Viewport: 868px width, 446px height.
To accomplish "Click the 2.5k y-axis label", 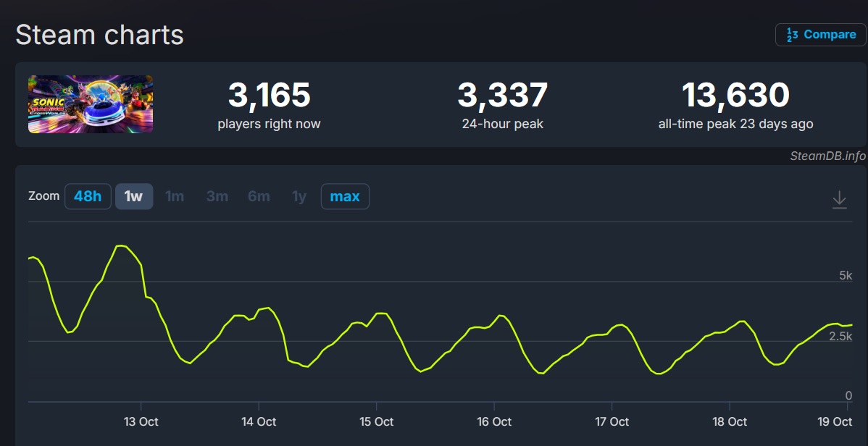I will tap(840, 337).
